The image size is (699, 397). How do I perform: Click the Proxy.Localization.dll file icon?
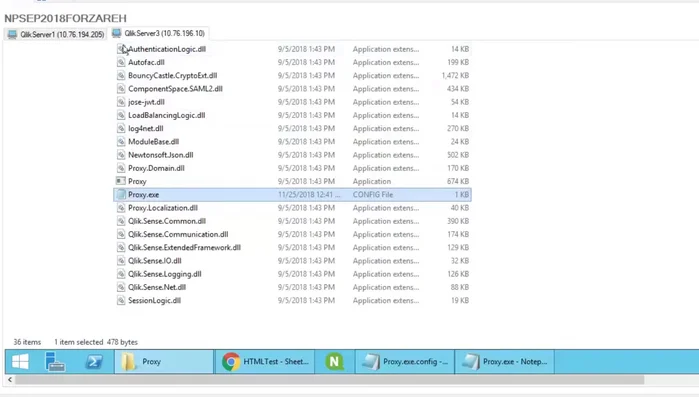tap(121, 208)
